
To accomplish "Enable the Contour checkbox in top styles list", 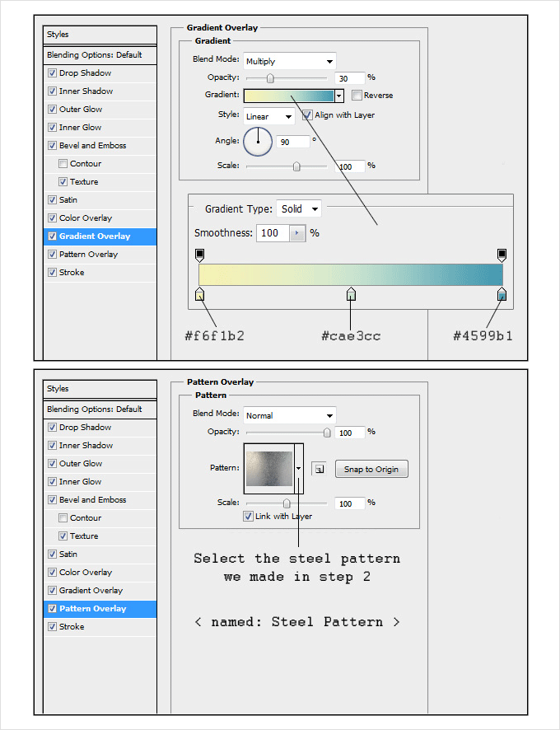I will point(63,164).
